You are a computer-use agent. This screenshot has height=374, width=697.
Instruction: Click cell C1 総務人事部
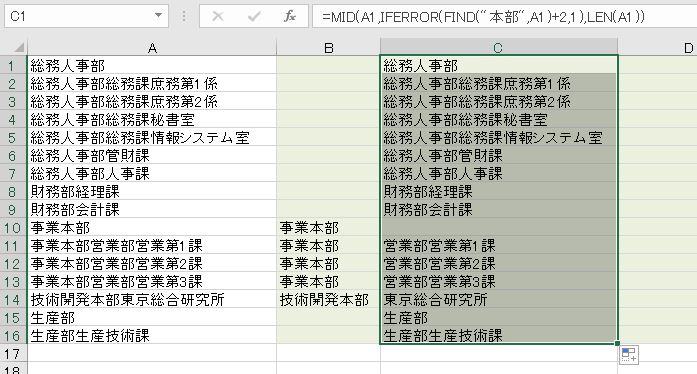(499, 65)
